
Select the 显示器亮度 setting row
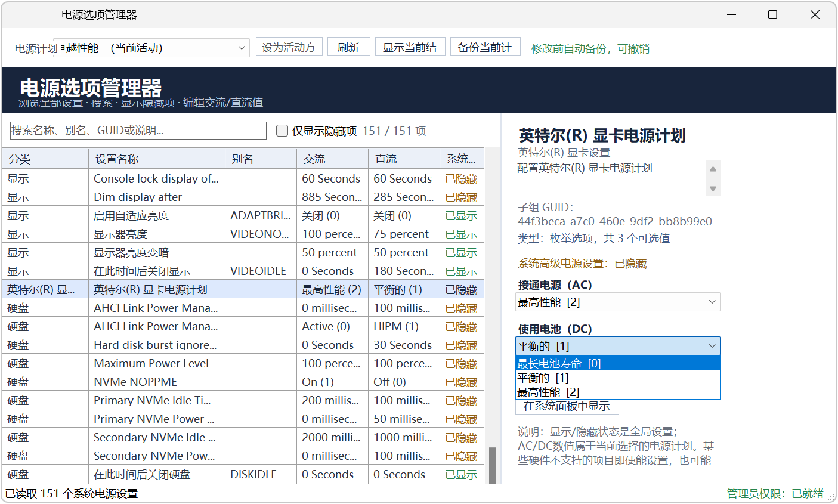(243, 234)
